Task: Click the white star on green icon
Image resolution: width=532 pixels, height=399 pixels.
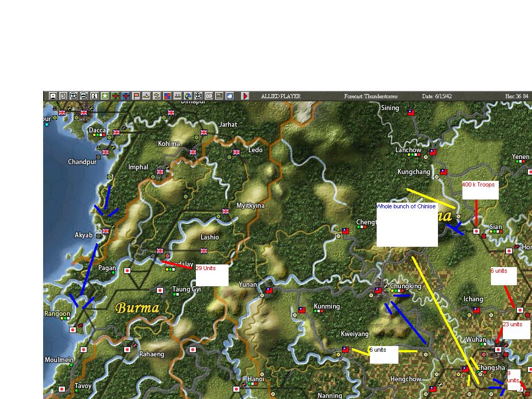Action: point(105,96)
